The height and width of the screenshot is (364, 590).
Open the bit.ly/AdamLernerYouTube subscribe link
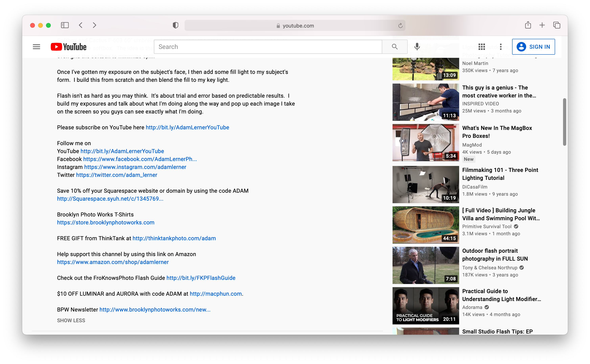187,127
